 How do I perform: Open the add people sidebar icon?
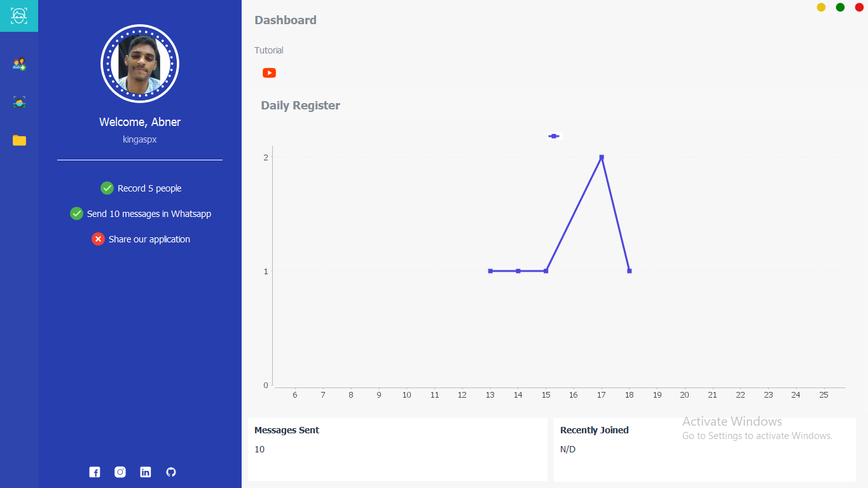click(19, 64)
